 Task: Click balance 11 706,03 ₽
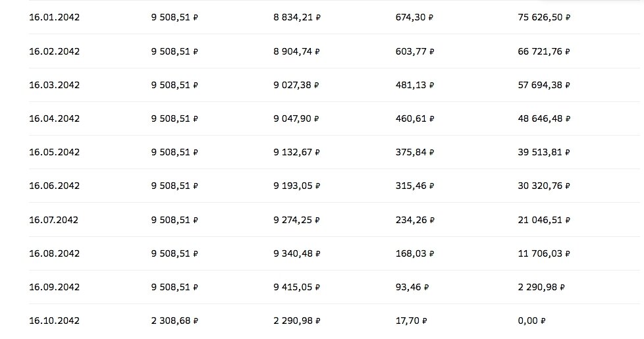544,253
